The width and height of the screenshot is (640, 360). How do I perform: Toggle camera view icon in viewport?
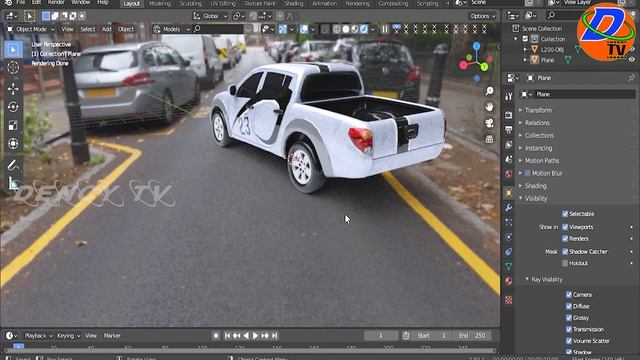point(489,123)
